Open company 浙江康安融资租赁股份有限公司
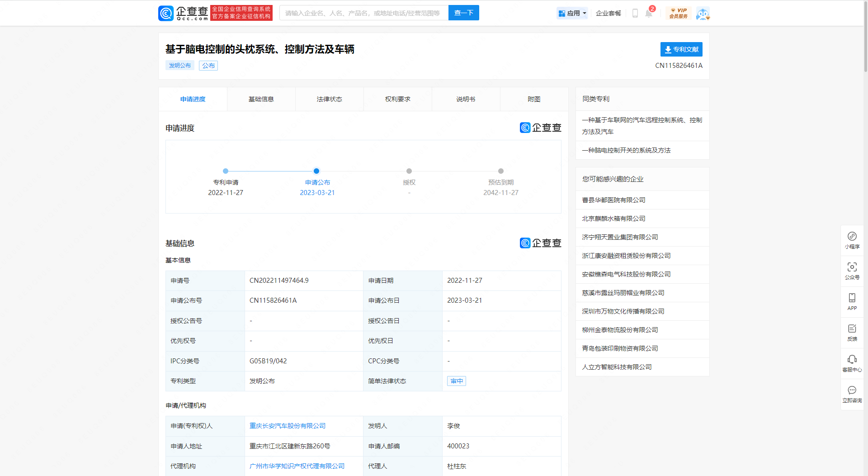The width and height of the screenshot is (868, 476). (x=626, y=256)
